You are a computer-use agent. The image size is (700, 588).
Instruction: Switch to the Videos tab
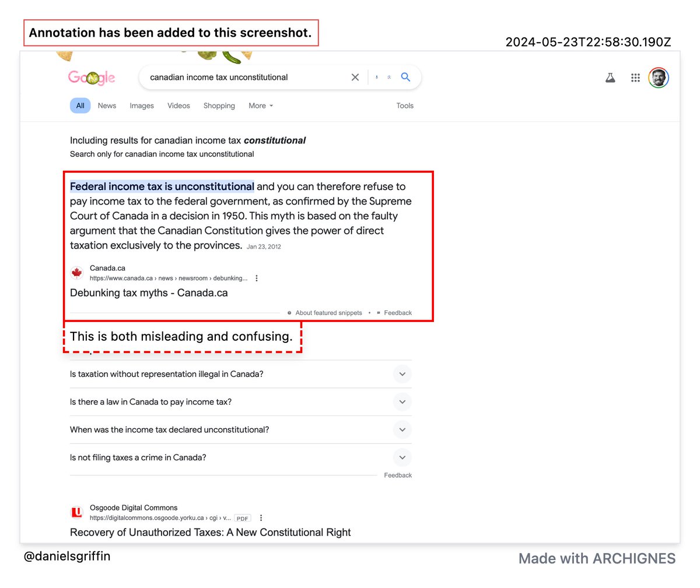click(x=178, y=106)
